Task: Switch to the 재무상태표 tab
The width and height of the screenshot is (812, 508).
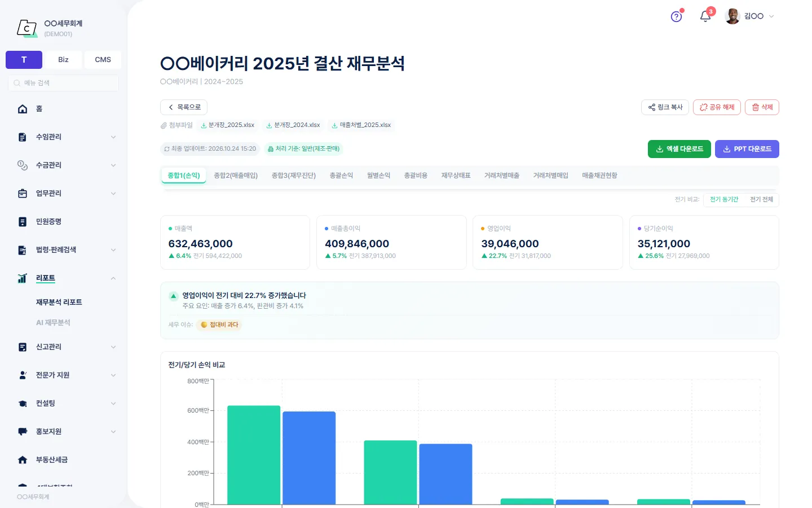Action: click(x=456, y=176)
